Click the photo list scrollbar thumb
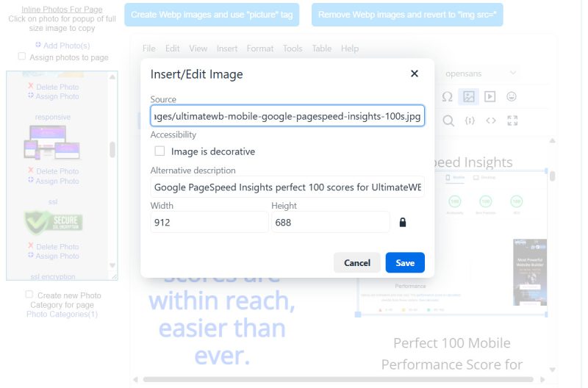Screen dimensions: 588x388 click(112, 150)
